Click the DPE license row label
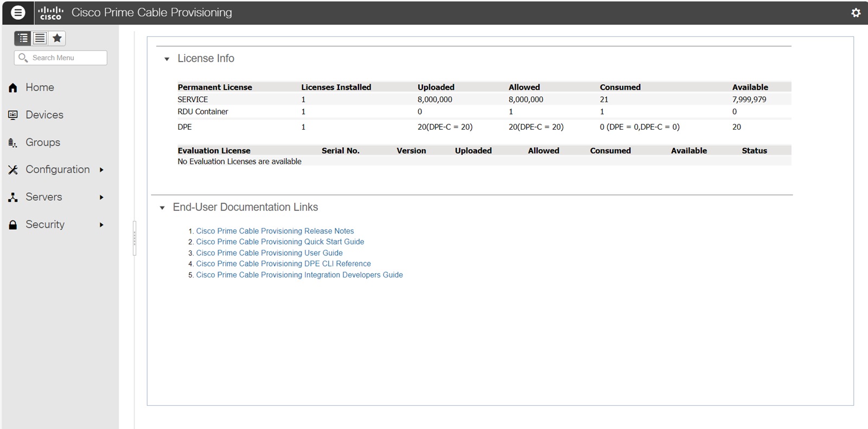This screenshot has width=868, height=429. point(184,127)
